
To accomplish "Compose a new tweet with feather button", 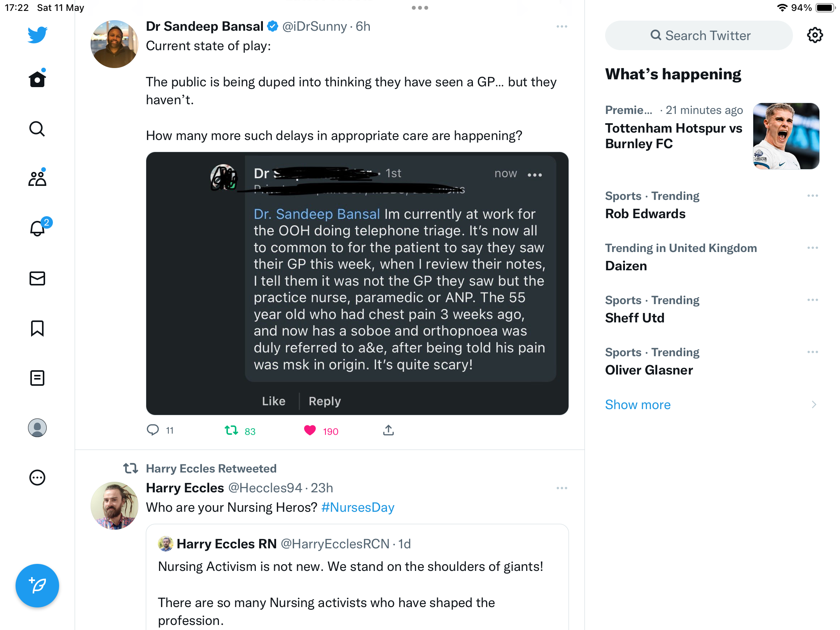I will pyautogui.click(x=37, y=585).
